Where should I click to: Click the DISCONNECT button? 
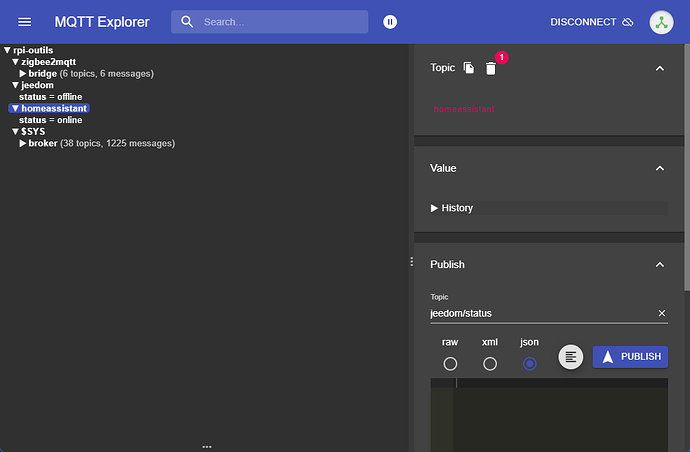pos(591,22)
